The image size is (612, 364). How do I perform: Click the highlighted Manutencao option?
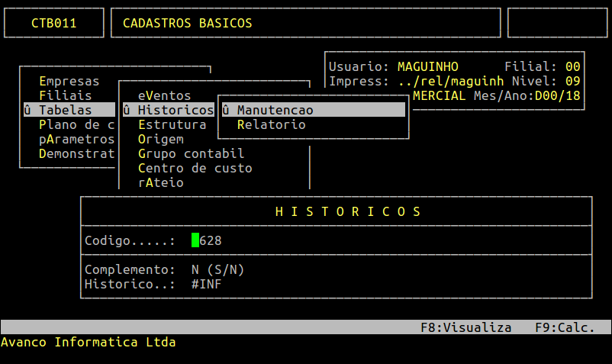coord(275,110)
